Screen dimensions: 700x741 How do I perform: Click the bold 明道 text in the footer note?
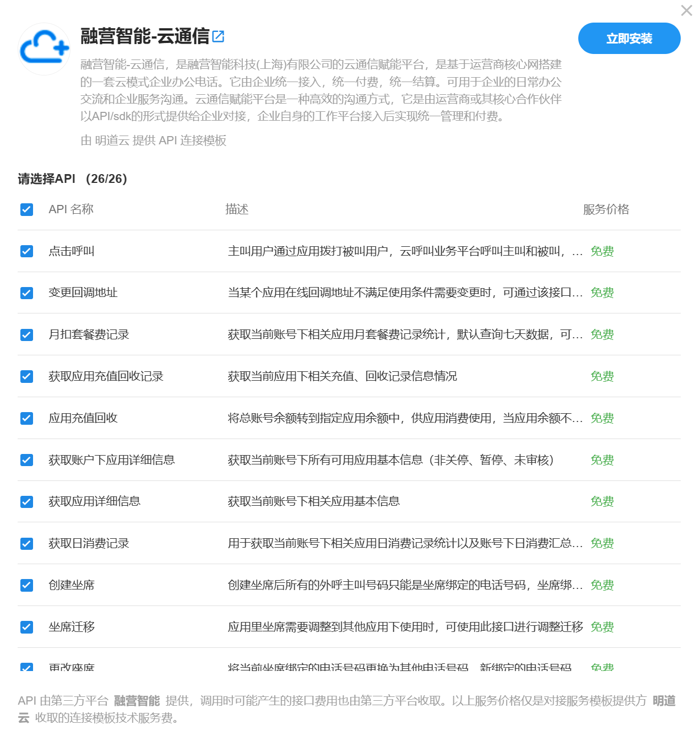pos(664,701)
